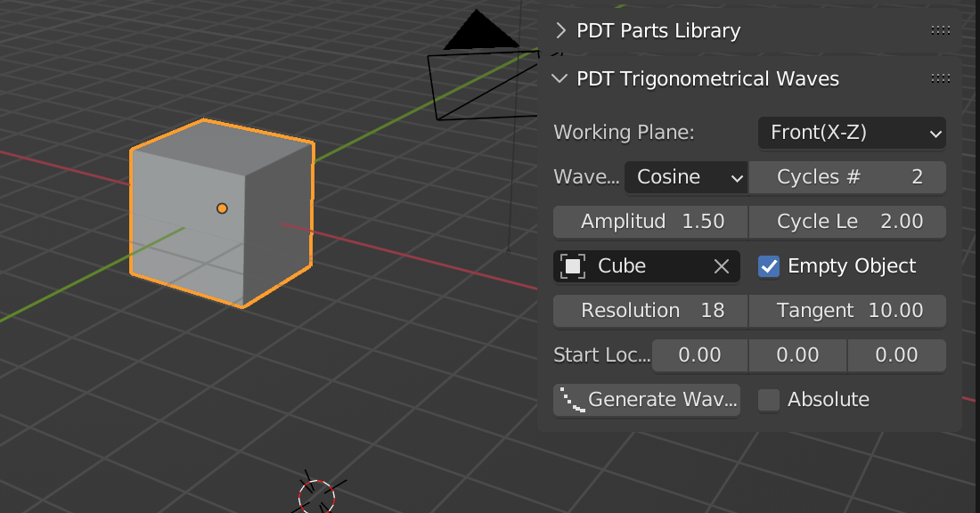Clear the Cube object selection

pyautogui.click(x=722, y=266)
